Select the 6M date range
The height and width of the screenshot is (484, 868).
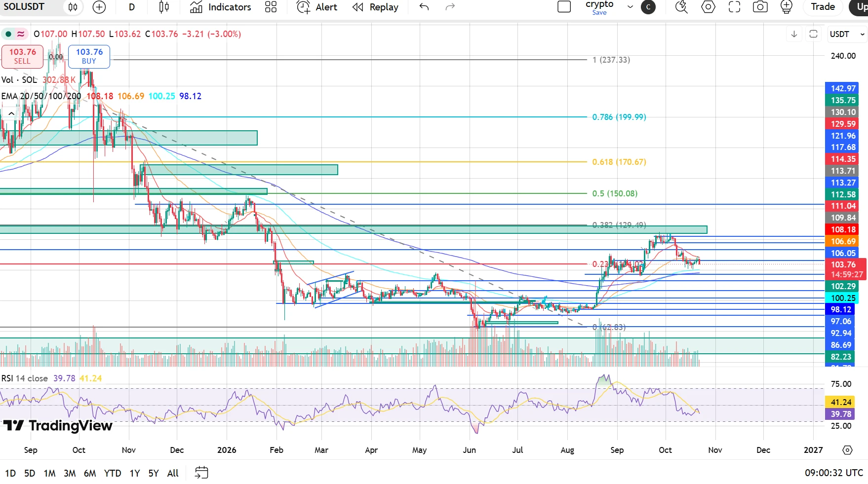click(x=90, y=473)
